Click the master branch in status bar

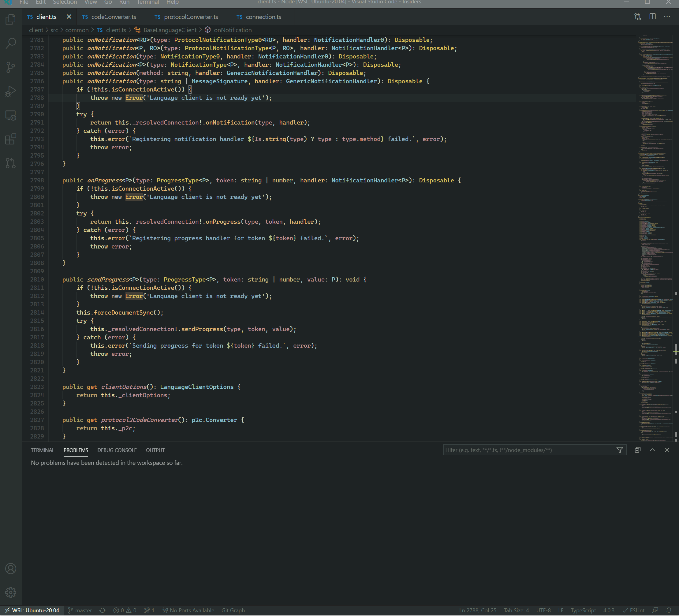coord(80,610)
